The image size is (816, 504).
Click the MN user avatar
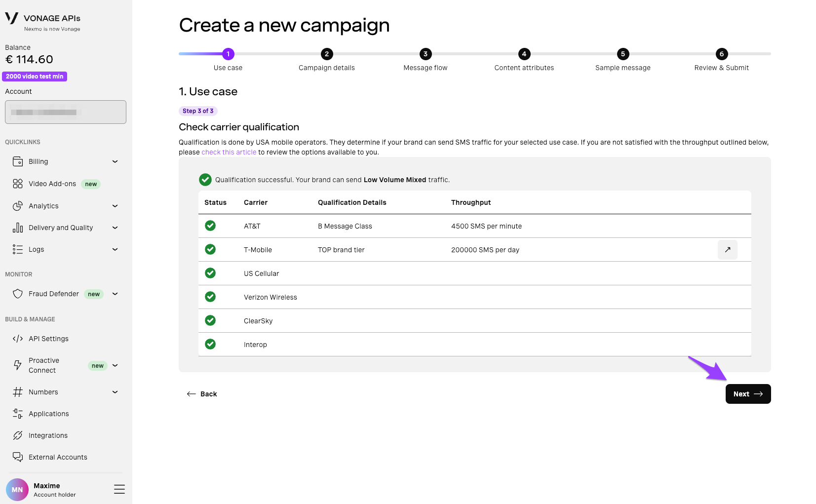(17, 490)
